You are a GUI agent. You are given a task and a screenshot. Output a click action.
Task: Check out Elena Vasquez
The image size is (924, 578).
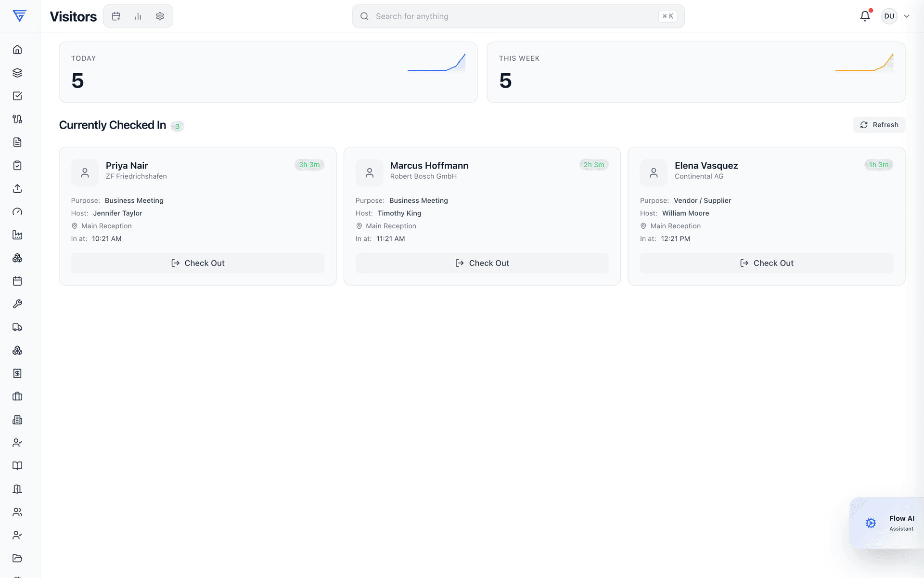click(x=766, y=263)
